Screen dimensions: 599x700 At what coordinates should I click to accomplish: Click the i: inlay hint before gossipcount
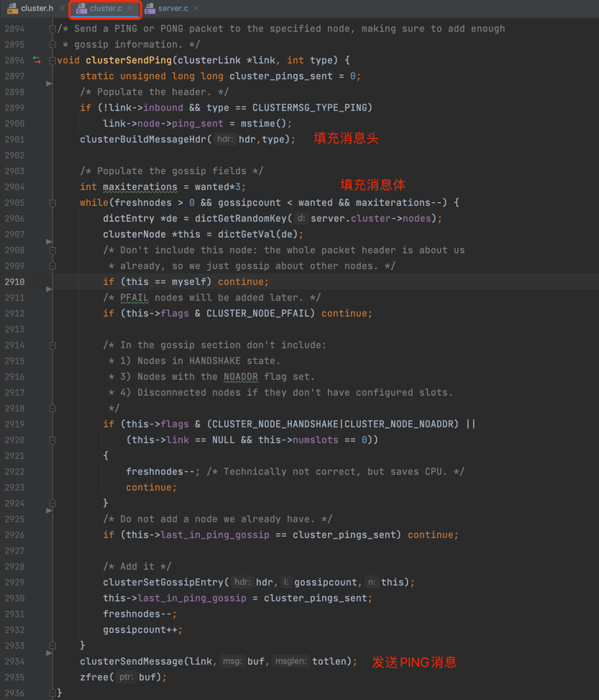(x=286, y=582)
